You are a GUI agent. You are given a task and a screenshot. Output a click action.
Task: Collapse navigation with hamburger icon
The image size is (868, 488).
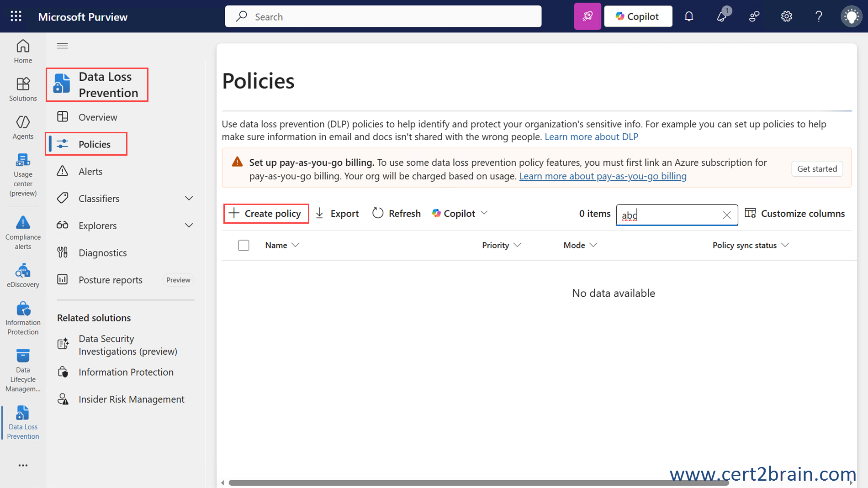[x=63, y=46]
